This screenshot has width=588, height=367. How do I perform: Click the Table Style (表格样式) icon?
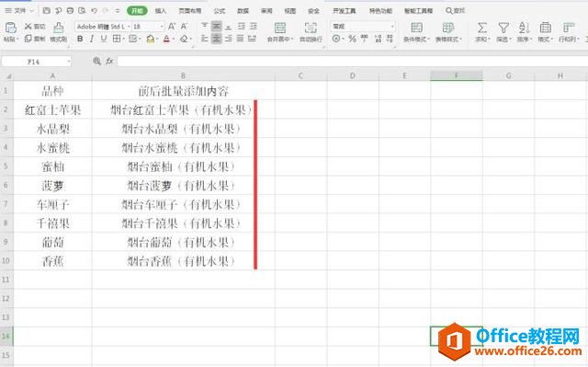447,28
